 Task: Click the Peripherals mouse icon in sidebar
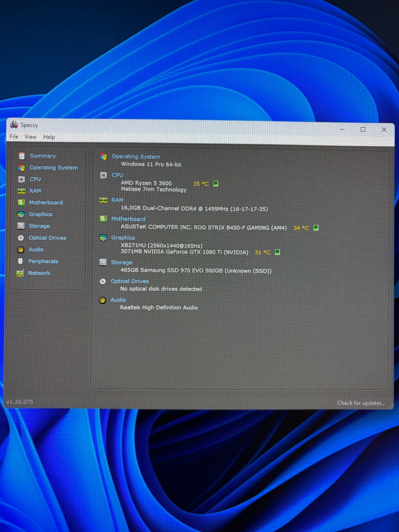click(20, 261)
